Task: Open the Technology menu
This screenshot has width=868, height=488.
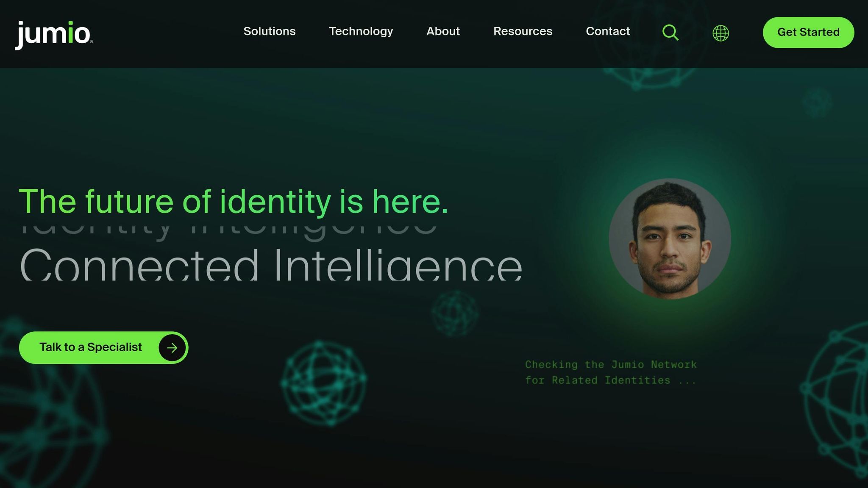Action: point(361,31)
